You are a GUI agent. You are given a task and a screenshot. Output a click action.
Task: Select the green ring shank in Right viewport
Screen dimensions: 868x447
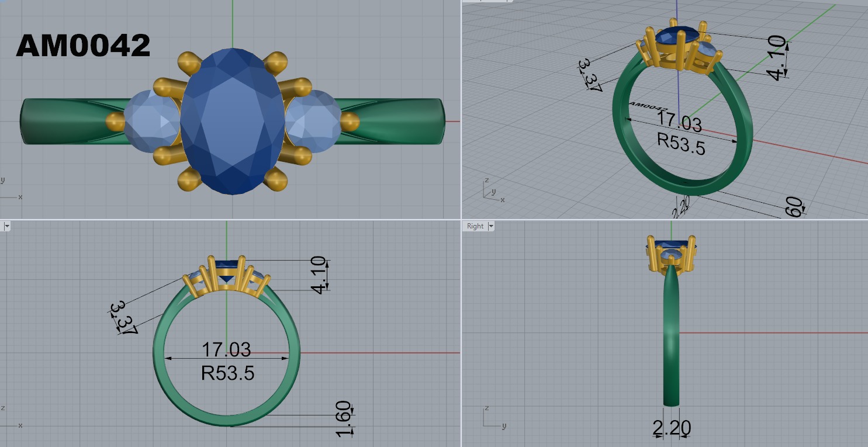point(672,336)
